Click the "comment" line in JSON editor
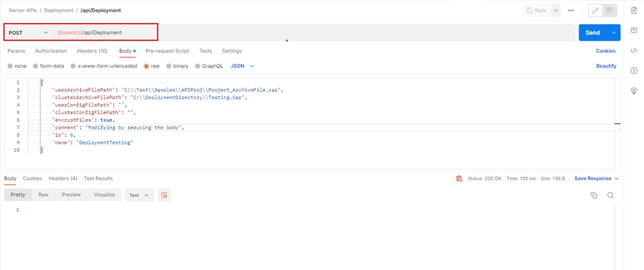This screenshot has width=644, height=270. tap(324, 128)
